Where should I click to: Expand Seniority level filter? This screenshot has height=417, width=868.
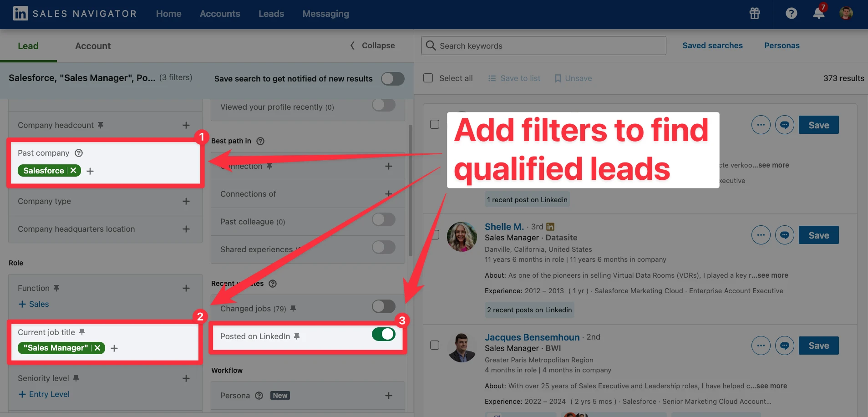(x=186, y=378)
